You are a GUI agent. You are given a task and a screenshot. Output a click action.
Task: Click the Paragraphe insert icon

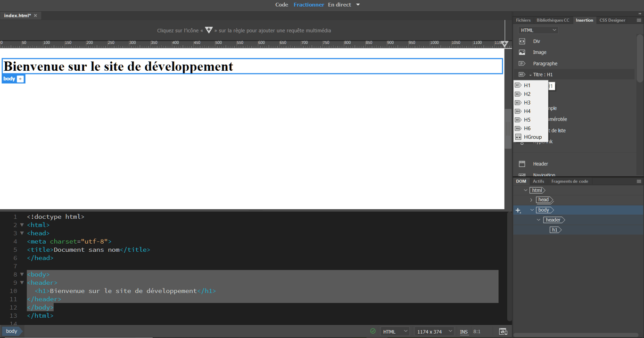coord(522,64)
